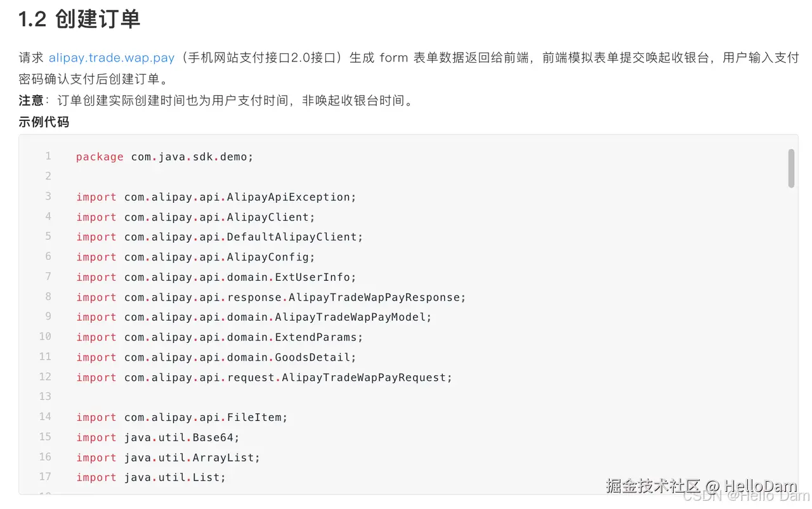Viewport: 812px width, 509px height.
Task: Click the GoodsDetail import line
Action: (216, 358)
